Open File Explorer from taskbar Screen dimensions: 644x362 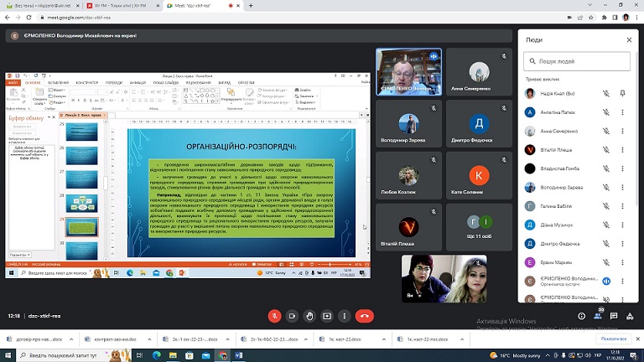[173, 355]
